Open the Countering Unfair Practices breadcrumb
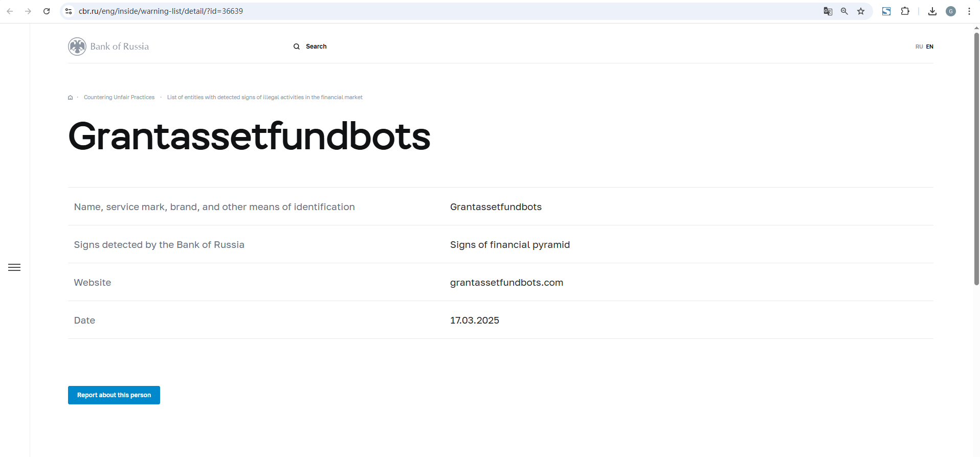980x457 pixels. point(119,98)
